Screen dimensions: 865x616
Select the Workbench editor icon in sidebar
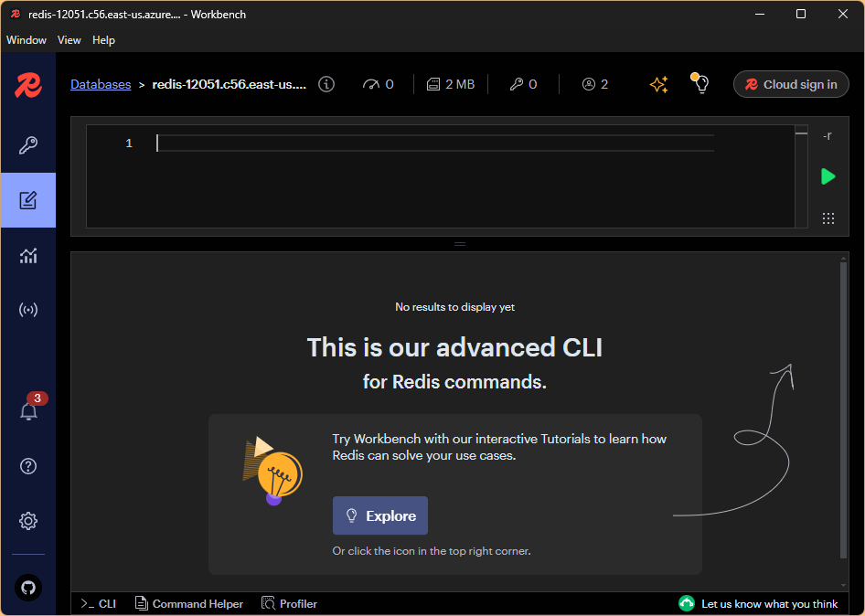coord(28,200)
